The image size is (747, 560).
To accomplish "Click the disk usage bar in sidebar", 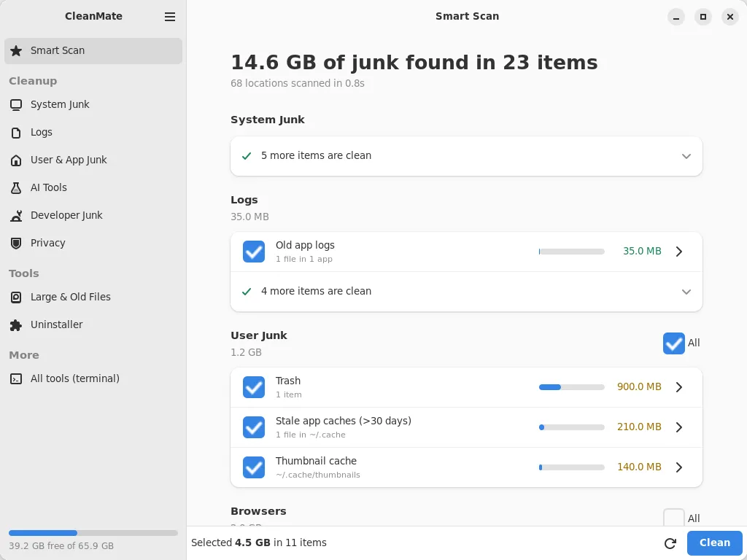I will coord(93,533).
